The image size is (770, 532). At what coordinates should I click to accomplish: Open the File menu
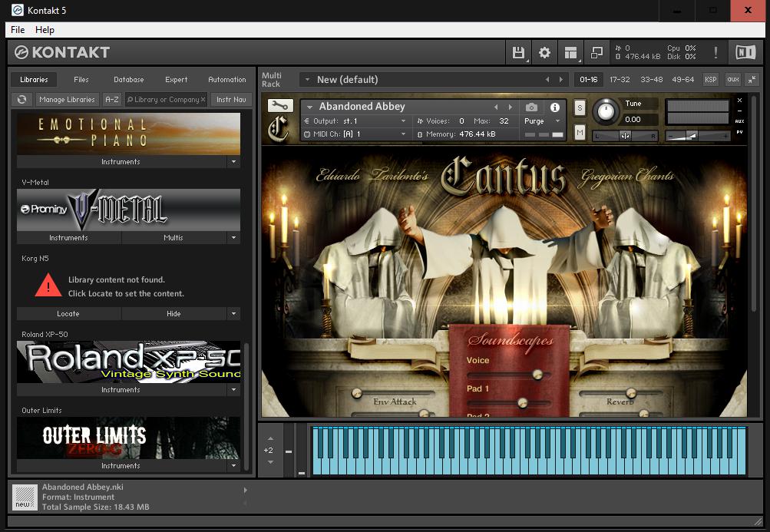[18, 29]
